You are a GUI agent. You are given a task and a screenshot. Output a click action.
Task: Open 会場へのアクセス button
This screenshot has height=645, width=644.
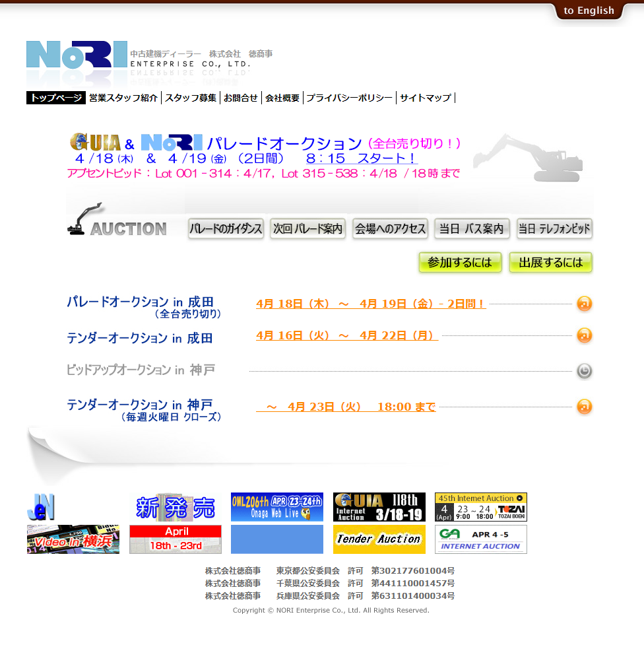[390, 228]
